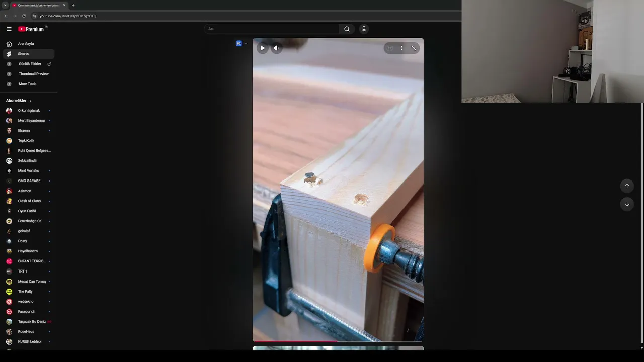644x362 pixels.
Task: Switch to the Common mistakes YouTube tab
Action: [39, 5]
